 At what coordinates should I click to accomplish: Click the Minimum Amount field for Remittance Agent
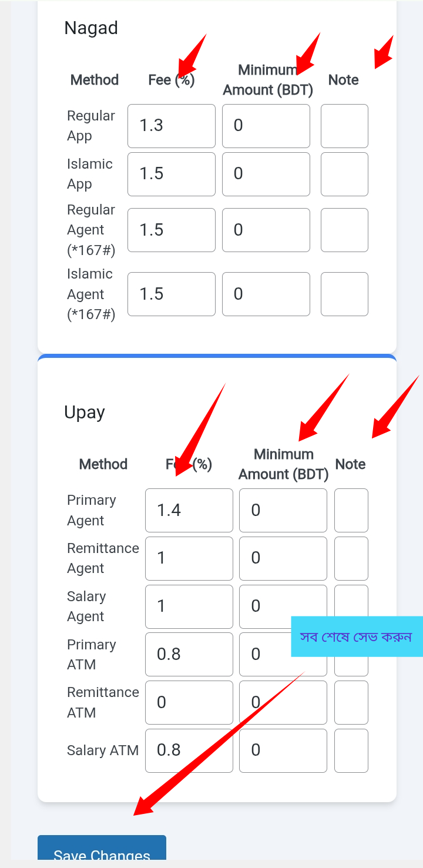(x=283, y=558)
